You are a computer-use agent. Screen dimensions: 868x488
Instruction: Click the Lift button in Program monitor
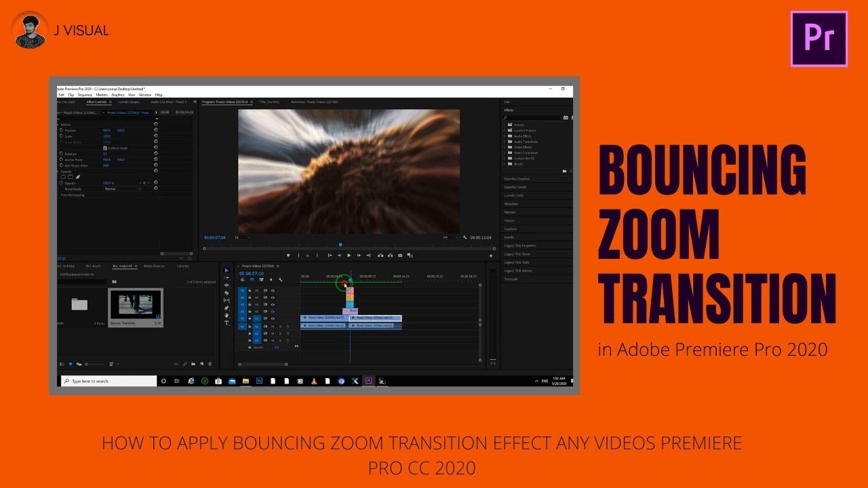click(380, 256)
